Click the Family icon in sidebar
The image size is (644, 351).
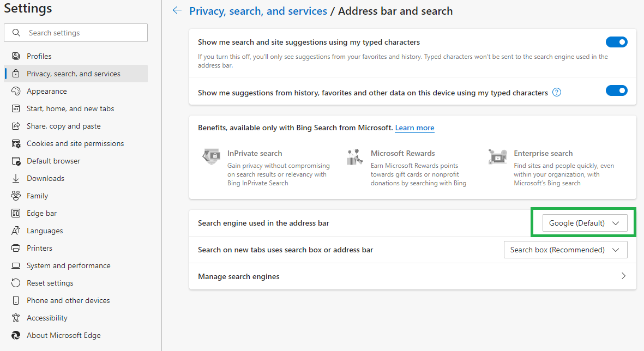(16, 196)
